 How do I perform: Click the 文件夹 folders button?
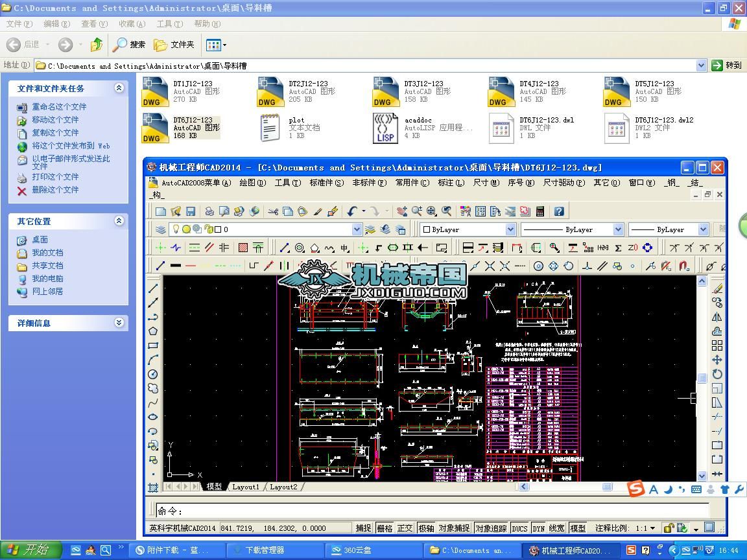click(x=174, y=45)
